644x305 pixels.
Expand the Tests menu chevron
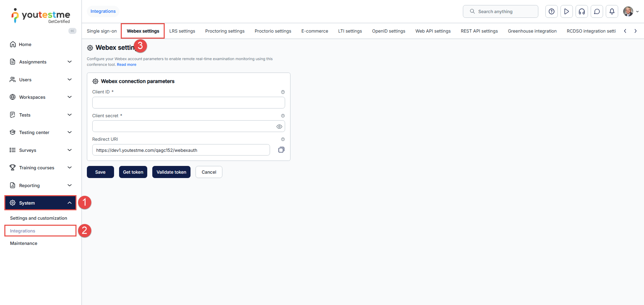pyautogui.click(x=70, y=115)
